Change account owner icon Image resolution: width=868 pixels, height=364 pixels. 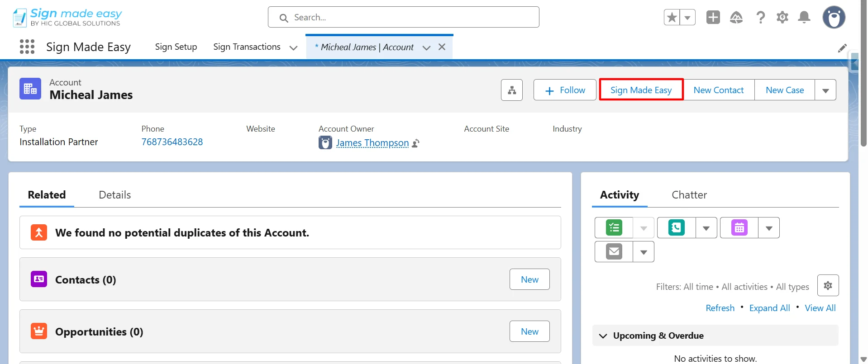[x=416, y=143]
